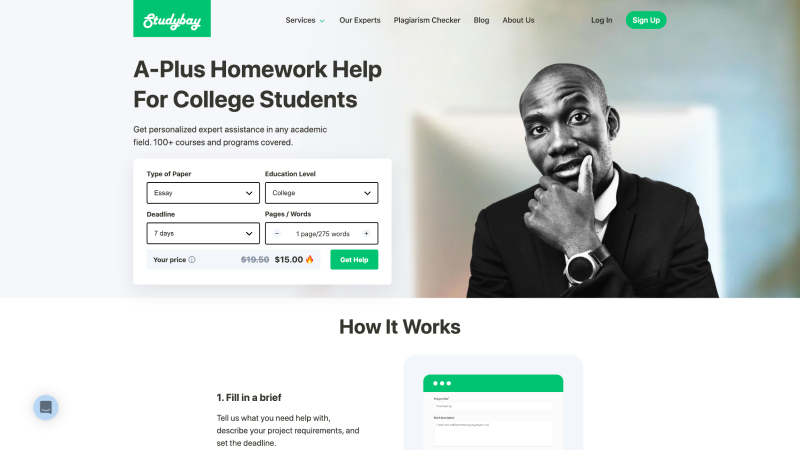Open the chat support widget

pos(46,407)
